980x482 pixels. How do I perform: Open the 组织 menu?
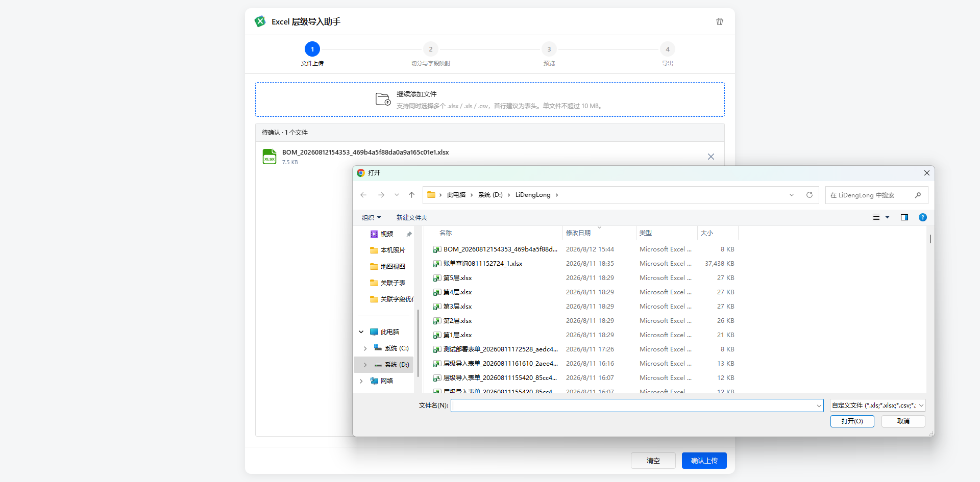371,217
